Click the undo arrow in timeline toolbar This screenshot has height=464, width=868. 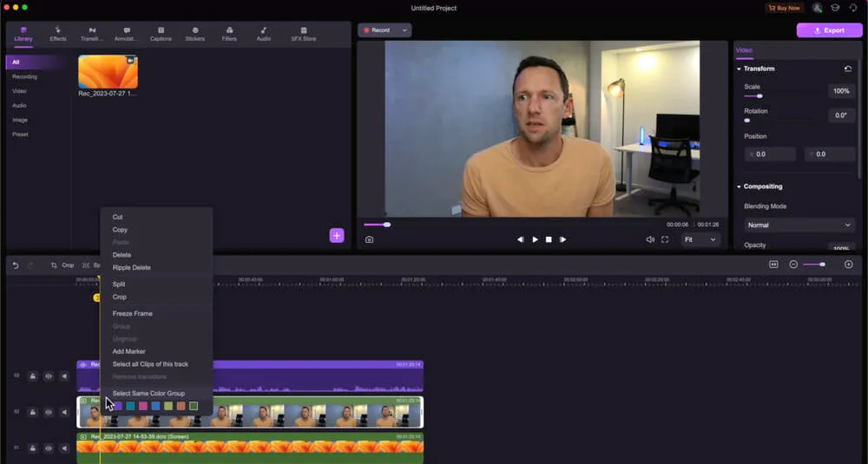[15, 265]
